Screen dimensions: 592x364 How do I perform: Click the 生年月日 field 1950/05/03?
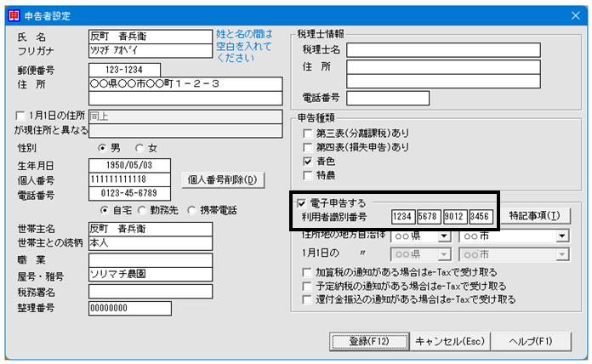click(129, 165)
